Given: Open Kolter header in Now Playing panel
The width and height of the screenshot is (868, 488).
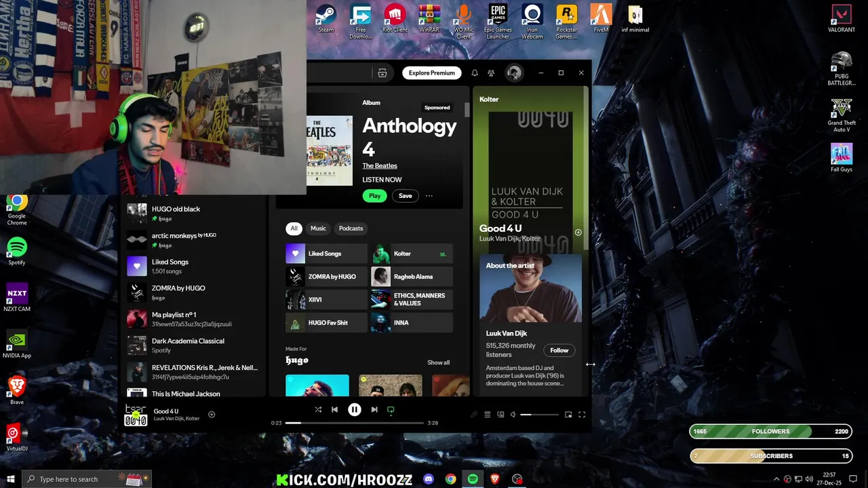Looking at the screenshot, I should [x=489, y=99].
